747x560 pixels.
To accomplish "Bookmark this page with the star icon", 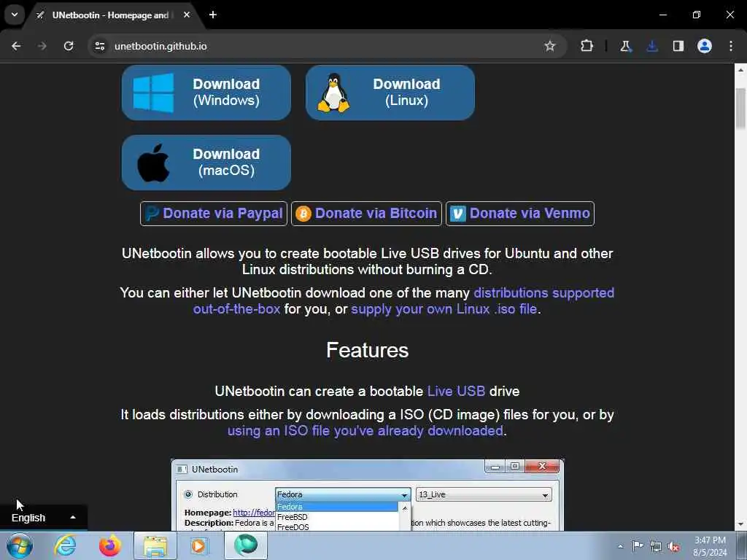I will coord(550,46).
